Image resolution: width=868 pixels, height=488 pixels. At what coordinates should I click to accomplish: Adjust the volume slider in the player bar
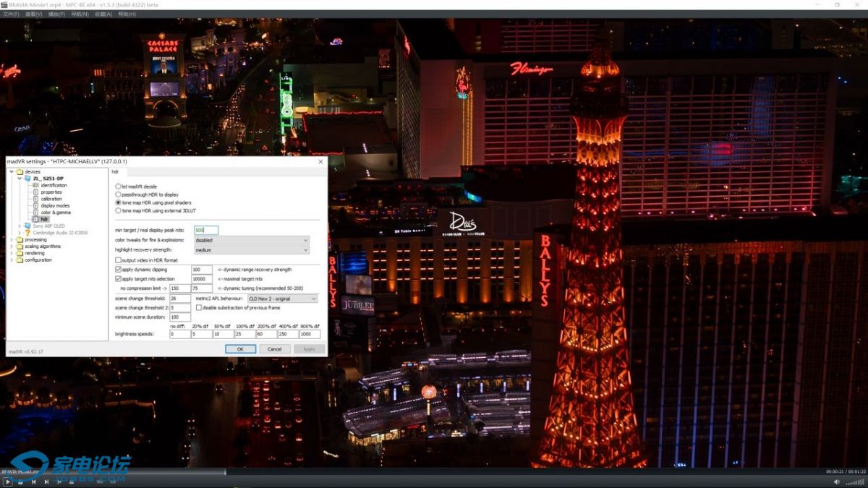pos(854,481)
